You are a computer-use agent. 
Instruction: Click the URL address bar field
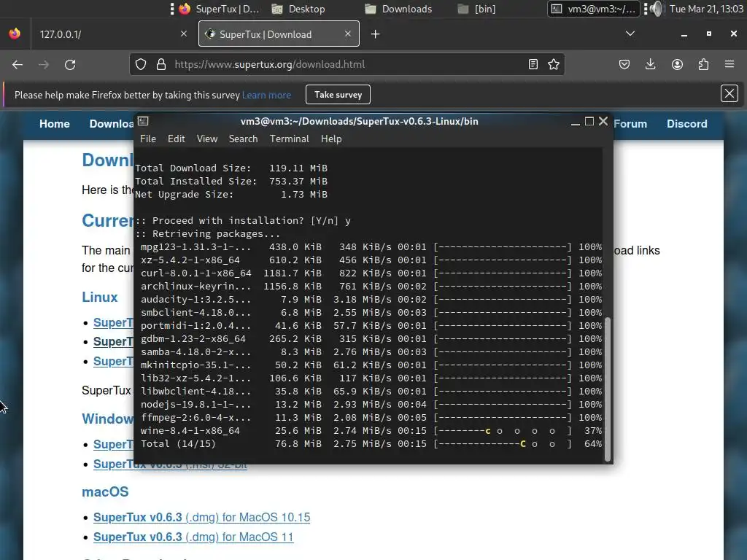click(348, 64)
